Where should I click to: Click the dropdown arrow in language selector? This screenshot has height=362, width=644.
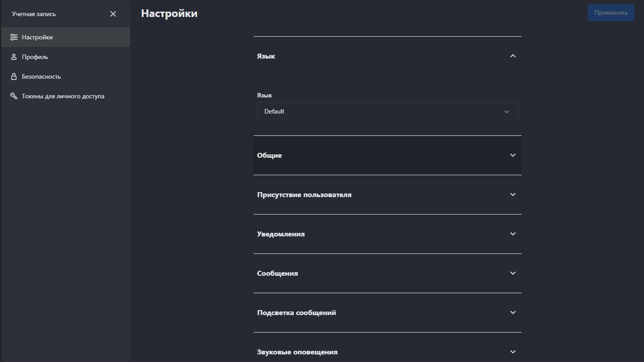pos(507,112)
